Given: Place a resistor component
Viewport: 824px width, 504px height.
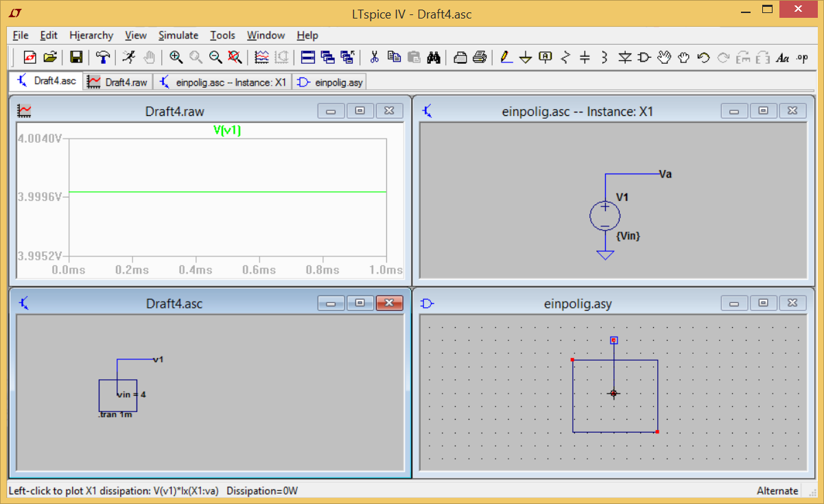Looking at the screenshot, I should 565,58.
